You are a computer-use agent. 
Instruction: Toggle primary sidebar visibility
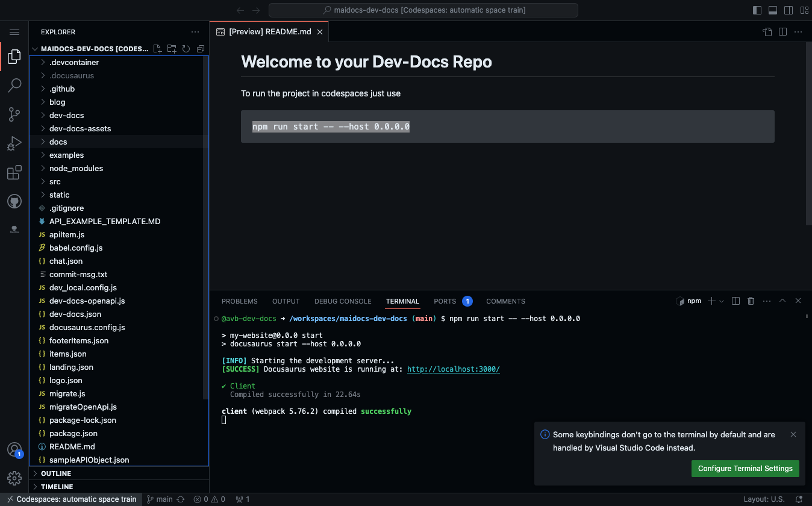click(x=757, y=10)
